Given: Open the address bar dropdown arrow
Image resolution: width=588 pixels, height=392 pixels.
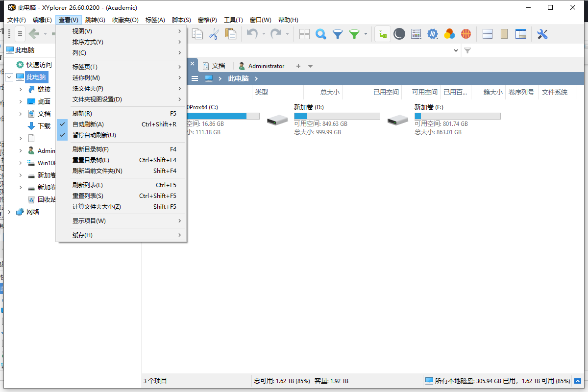Looking at the screenshot, I should point(456,50).
